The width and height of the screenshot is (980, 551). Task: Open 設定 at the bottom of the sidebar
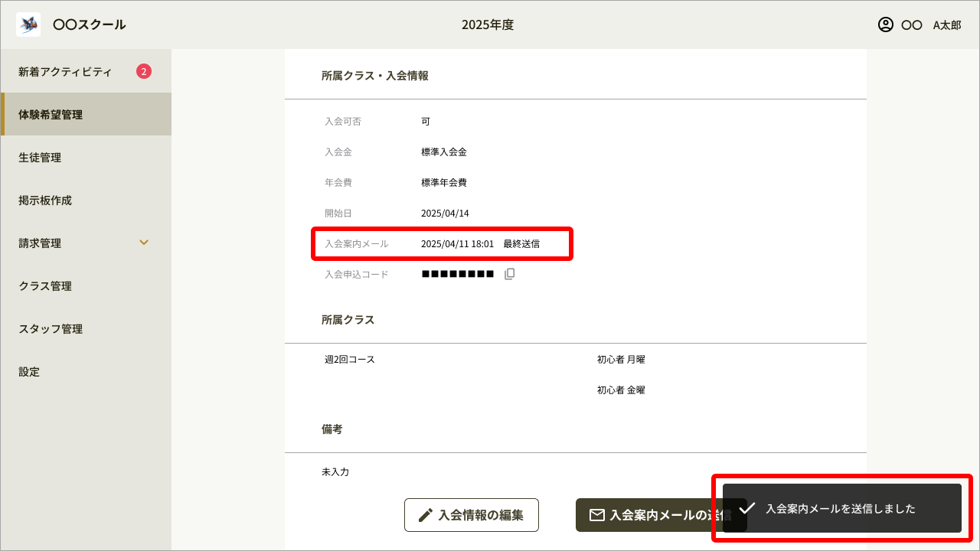click(30, 371)
